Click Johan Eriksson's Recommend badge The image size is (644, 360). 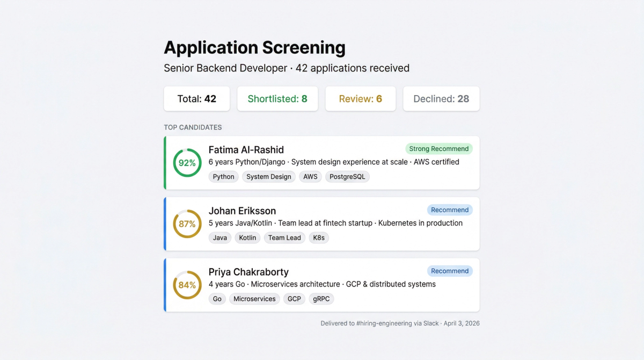click(x=450, y=210)
